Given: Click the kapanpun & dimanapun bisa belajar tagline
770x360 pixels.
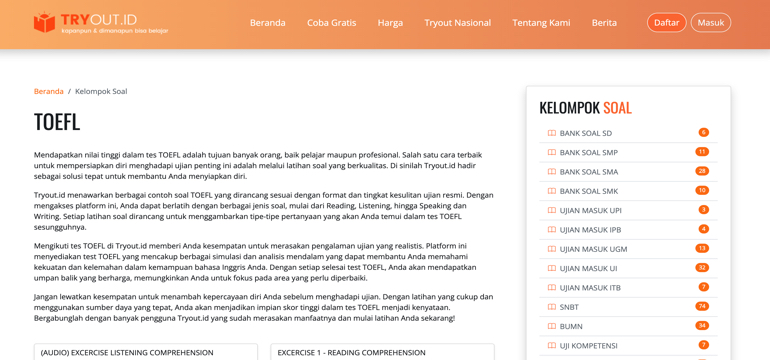Looking at the screenshot, I should [114, 31].
